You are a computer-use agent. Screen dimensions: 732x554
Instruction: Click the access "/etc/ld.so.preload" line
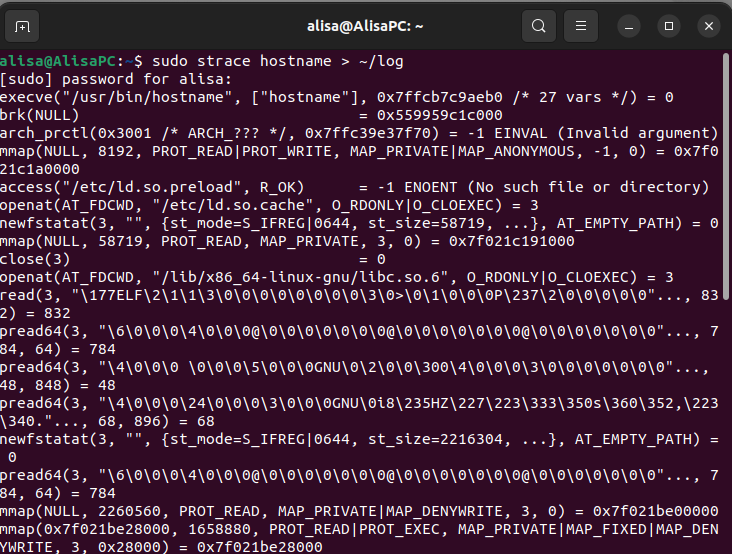[354, 187]
